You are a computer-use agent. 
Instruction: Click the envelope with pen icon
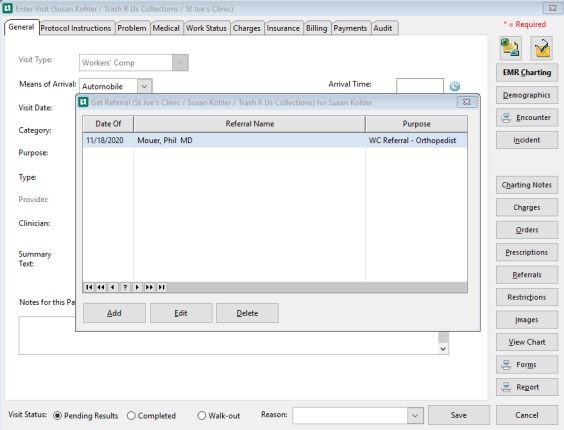542,48
